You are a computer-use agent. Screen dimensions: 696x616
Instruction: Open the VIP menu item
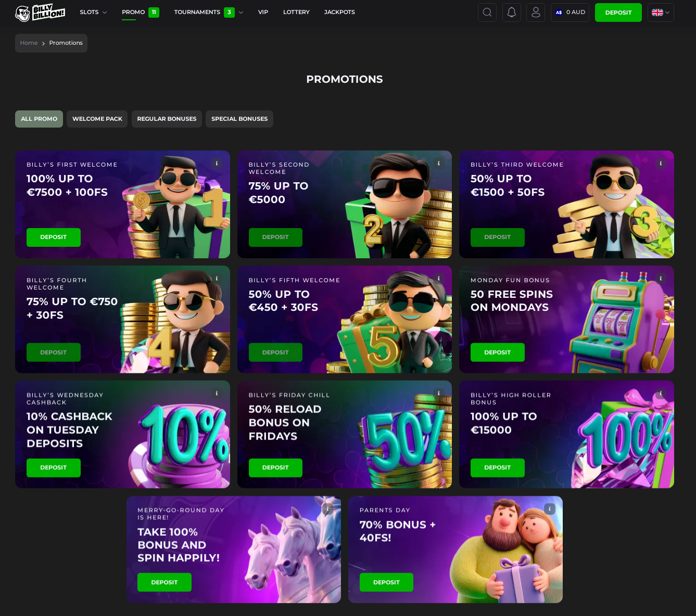point(263,12)
